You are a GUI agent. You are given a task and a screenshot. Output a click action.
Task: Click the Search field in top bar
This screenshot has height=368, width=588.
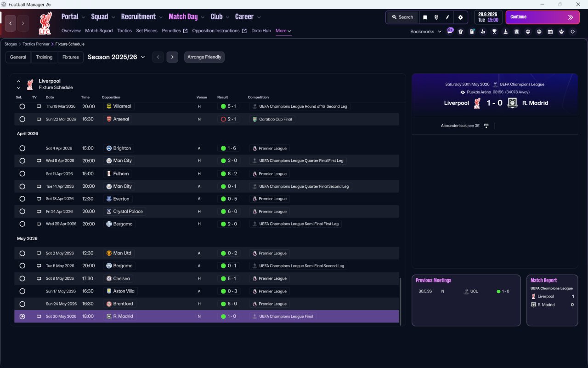(x=402, y=17)
